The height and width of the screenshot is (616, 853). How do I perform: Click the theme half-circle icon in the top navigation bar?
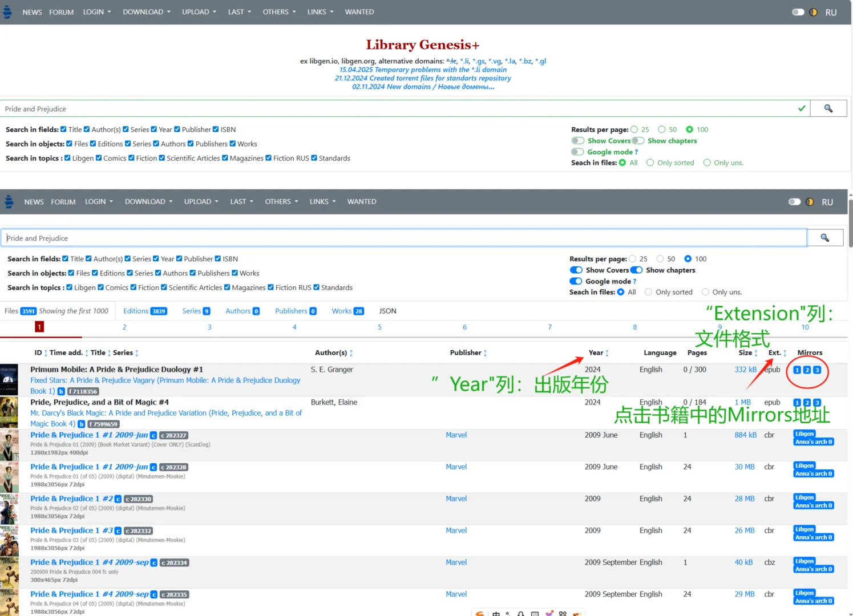[813, 12]
